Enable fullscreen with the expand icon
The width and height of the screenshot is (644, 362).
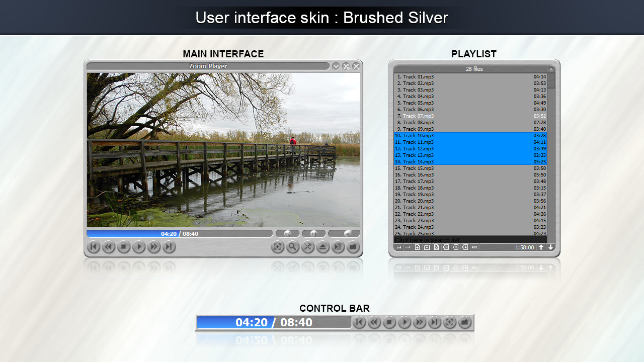coord(277,247)
